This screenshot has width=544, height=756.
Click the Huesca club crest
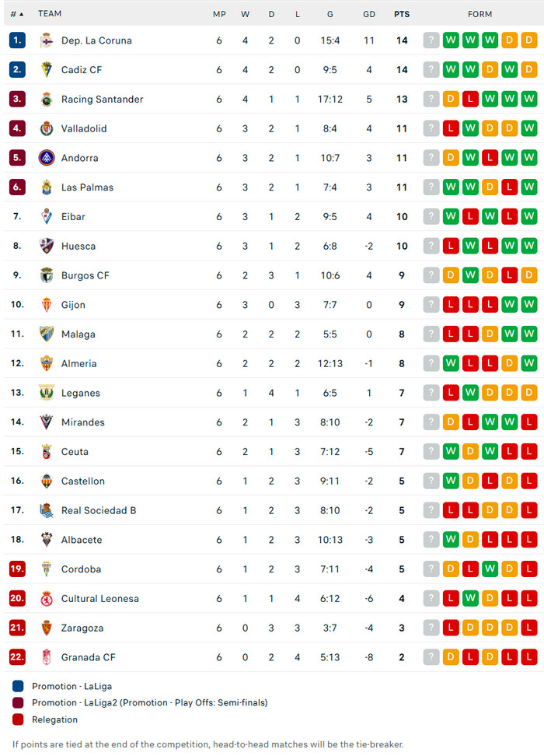pyautogui.click(x=47, y=246)
